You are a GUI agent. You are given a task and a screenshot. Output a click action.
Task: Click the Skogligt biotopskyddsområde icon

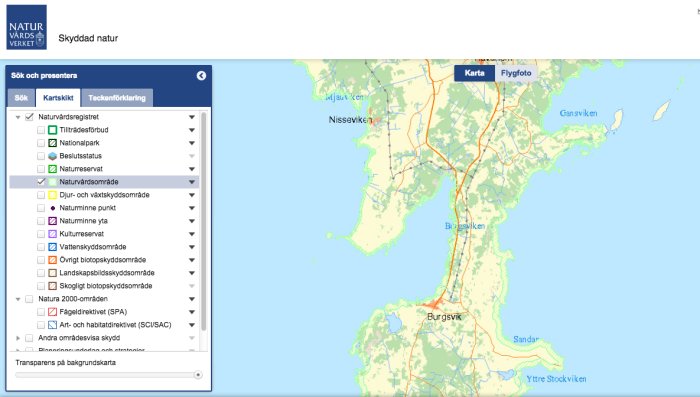tap(52, 286)
